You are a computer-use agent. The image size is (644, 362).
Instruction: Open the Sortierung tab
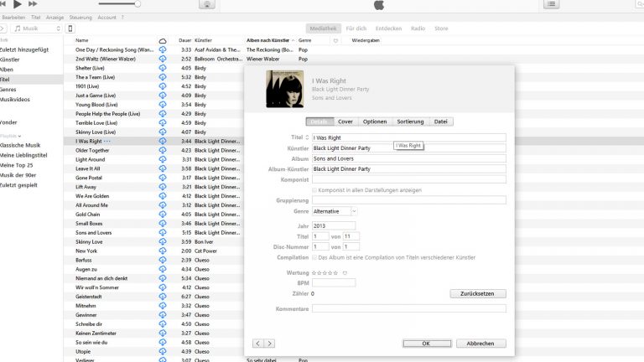(x=411, y=122)
